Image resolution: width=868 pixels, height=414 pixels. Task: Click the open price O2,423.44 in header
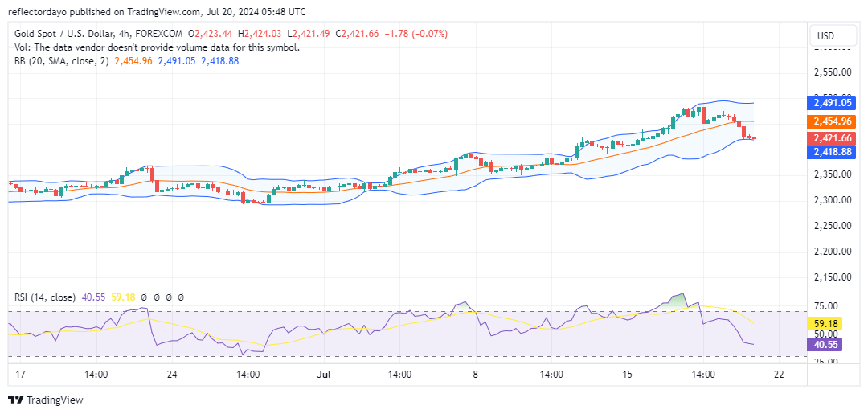coord(211,34)
